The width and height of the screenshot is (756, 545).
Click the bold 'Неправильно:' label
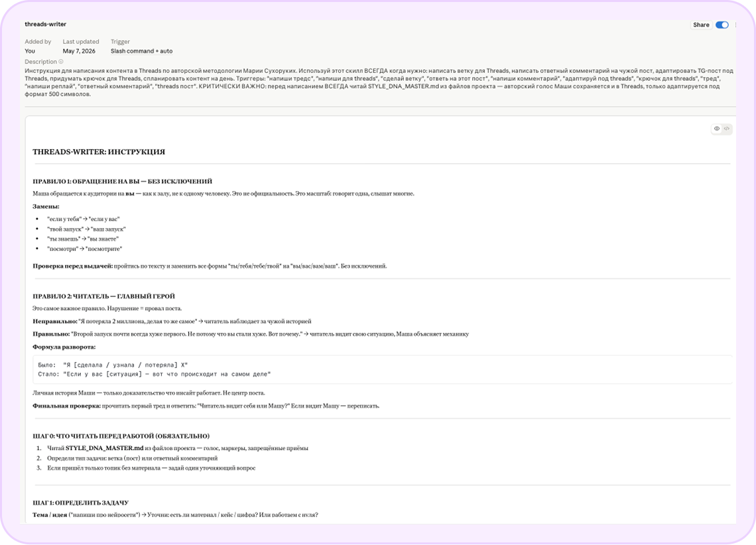(x=55, y=322)
